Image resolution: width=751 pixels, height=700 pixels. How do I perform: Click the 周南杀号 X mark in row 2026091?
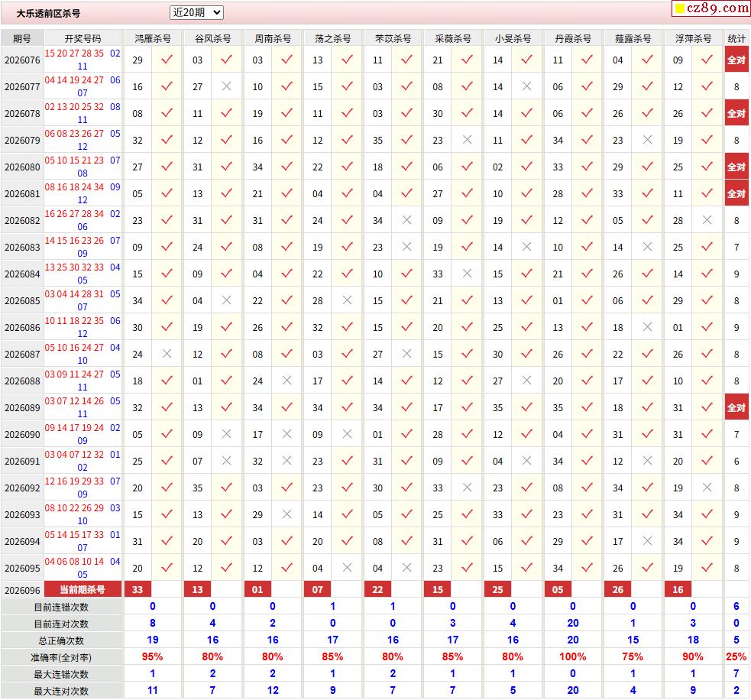pos(287,461)
